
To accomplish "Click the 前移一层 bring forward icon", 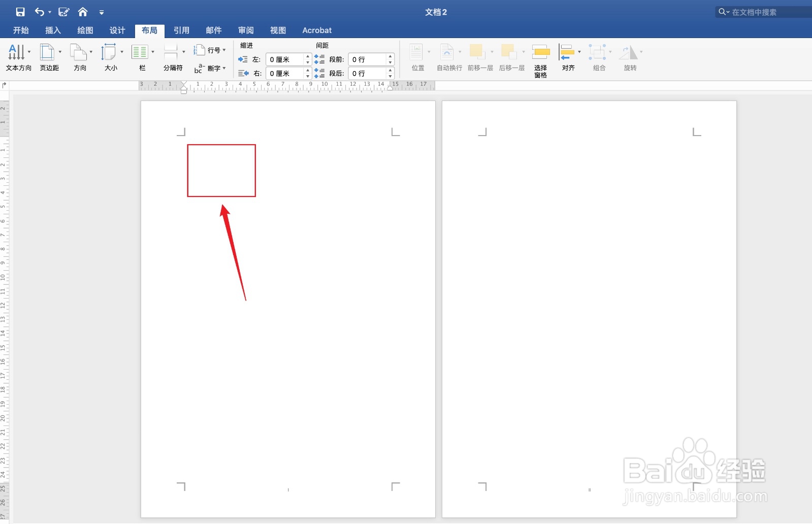I will [477, 52].
